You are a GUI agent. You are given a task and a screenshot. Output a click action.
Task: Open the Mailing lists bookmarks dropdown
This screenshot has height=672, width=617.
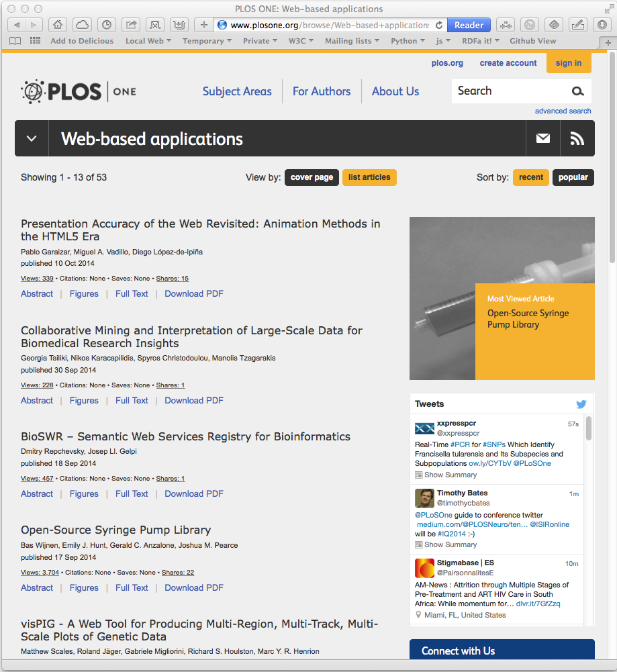352,41
